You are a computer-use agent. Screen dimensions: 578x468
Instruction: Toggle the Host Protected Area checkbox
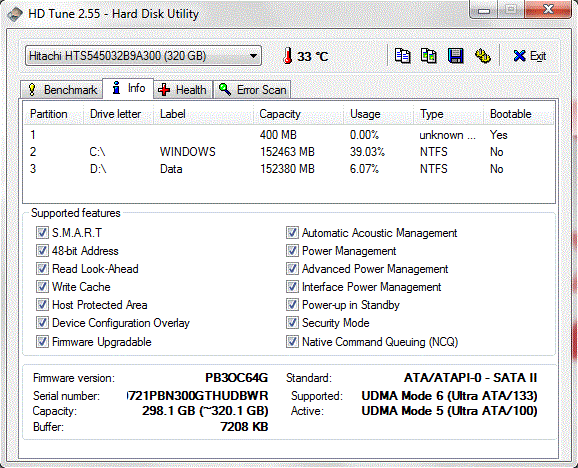pos(42,305)
